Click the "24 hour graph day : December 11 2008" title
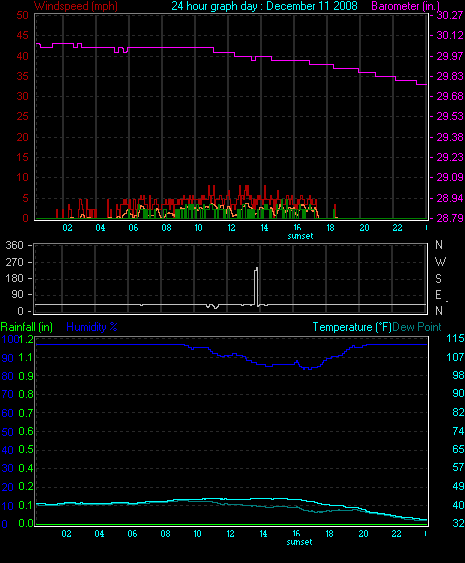The width and height of the screenshot is (465, 563). point(264,6)
